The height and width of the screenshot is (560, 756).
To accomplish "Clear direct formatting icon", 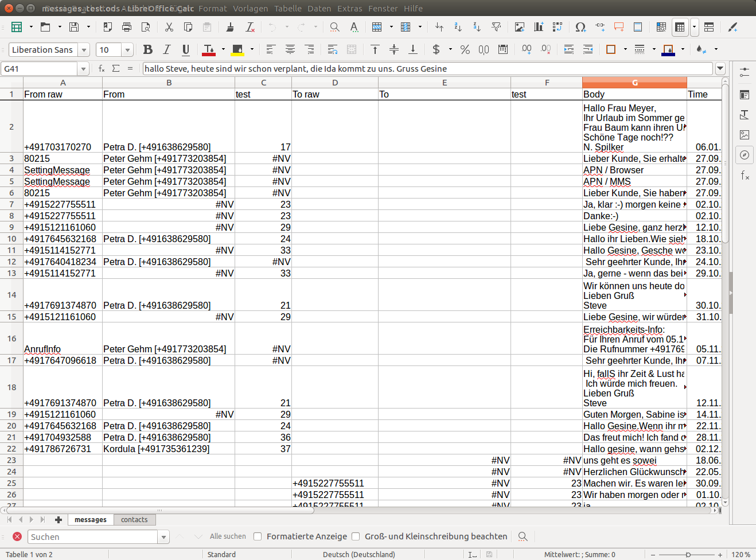I will pyautogui.click(x=250, y=27).
